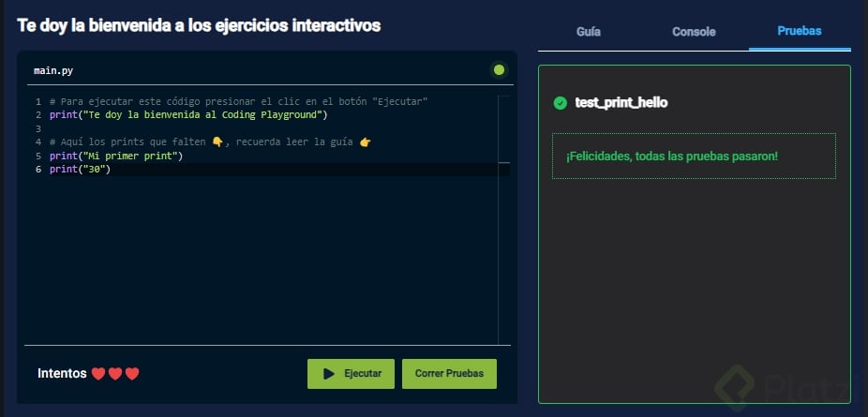Viewport: 868px width, 417px height.
Task: Click the Intentos label
Action: [62, 374]
